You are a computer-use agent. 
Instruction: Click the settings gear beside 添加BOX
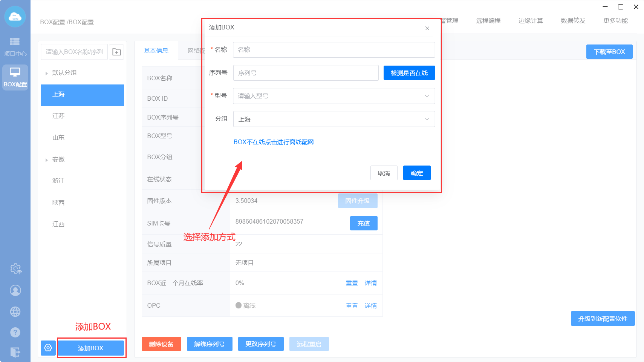(48, 348)
